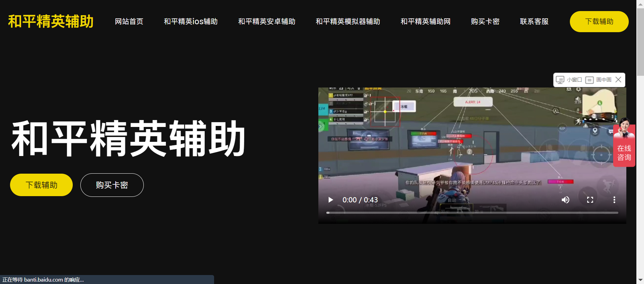This screenshot has width=644, height=284.
Task: Select 和平精英安卓辅助 nav item
Action: pyautogui.click(x=266, y=21)
